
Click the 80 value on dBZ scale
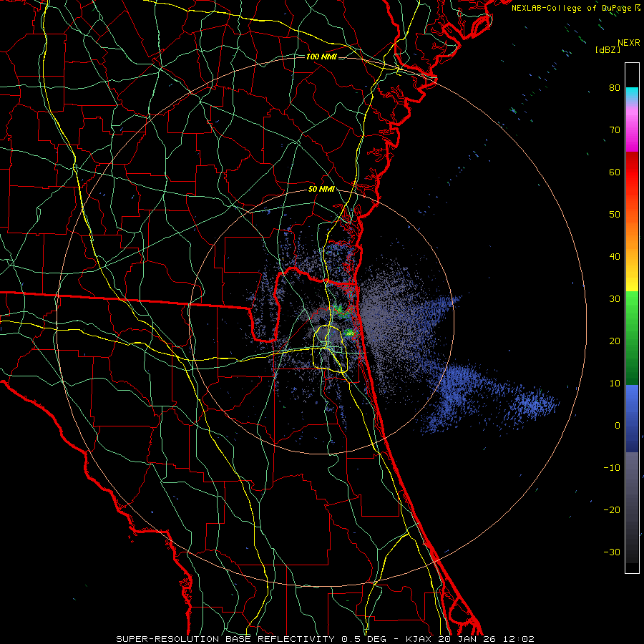coord(615,88)
